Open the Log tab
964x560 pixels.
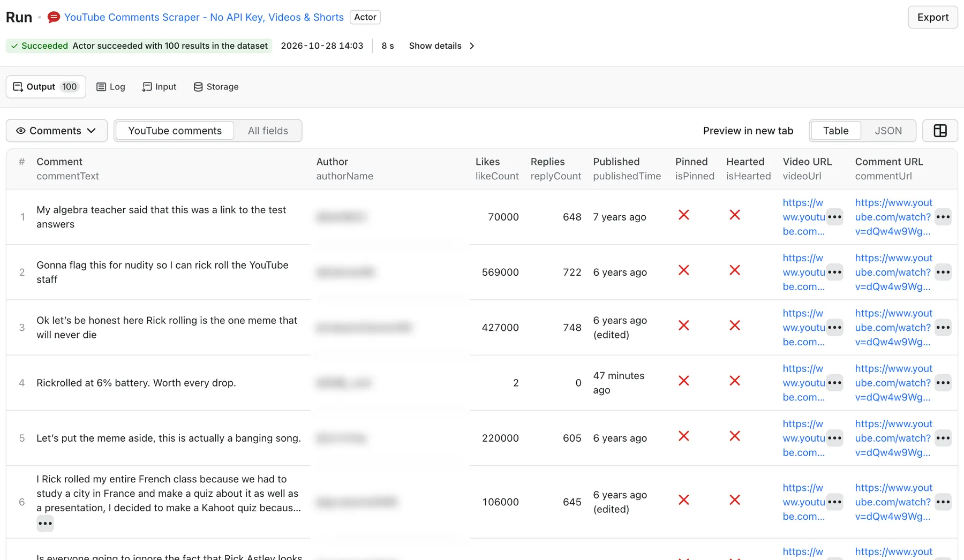tap(111, 87)
